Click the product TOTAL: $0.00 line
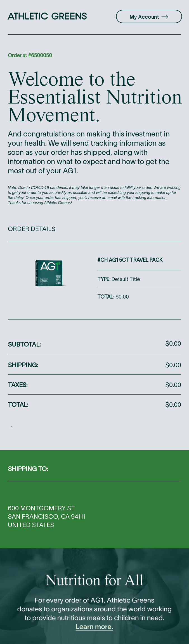This screenshot has height=644, width=189. point(113,297)
